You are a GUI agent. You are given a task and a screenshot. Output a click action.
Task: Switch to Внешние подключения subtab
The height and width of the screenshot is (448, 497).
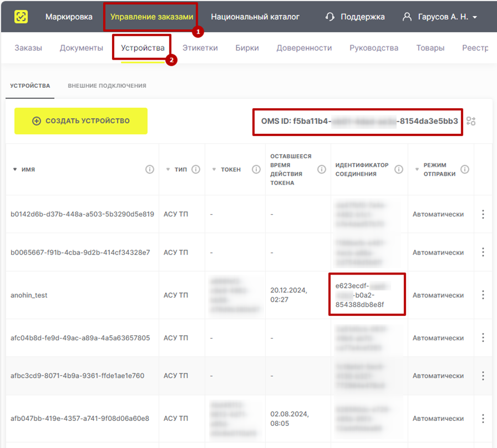pos(107,86)
